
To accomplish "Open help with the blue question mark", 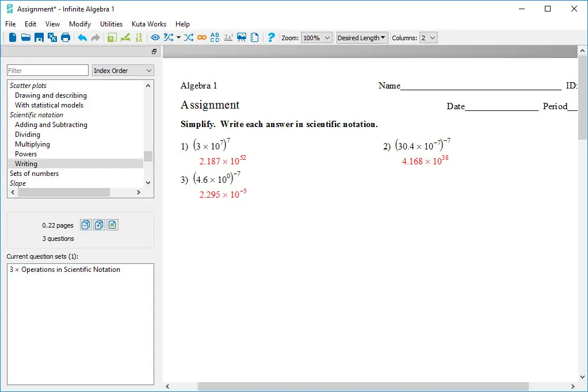I will [x=271, y=37].
